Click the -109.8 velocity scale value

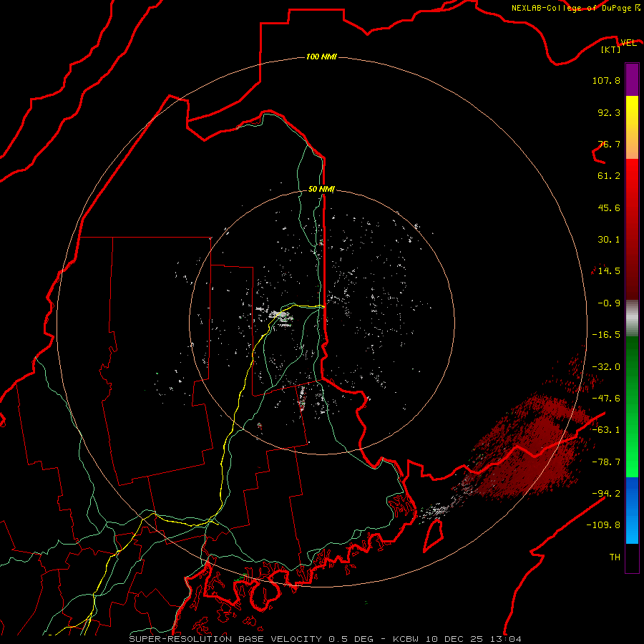(603, 525)
